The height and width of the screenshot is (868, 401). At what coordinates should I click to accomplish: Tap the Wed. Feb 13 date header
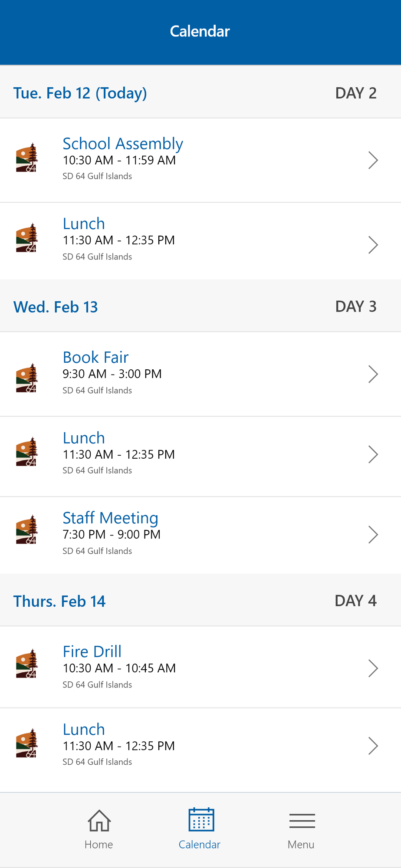coord(56,307)
